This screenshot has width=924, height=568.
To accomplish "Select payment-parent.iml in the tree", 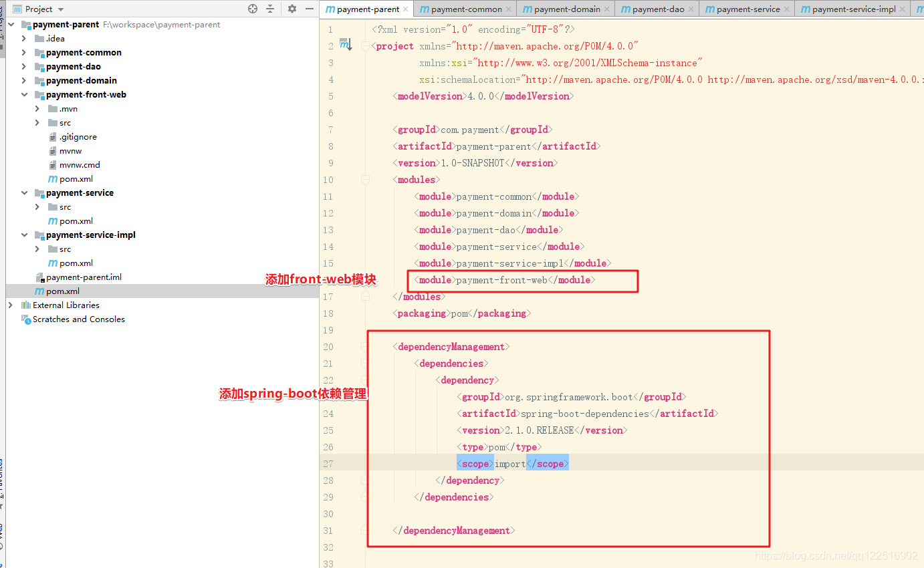I will click(84, 277).
